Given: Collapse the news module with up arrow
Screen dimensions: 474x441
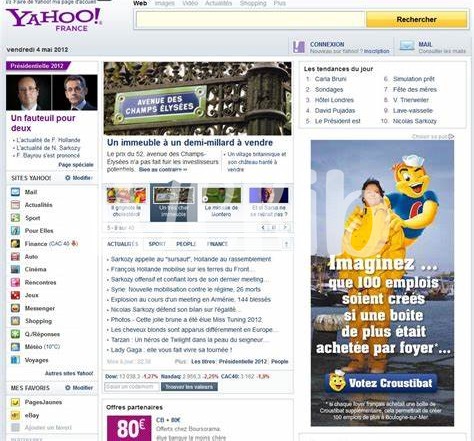Looking at the screenshot, I should (x=286, y=244).
